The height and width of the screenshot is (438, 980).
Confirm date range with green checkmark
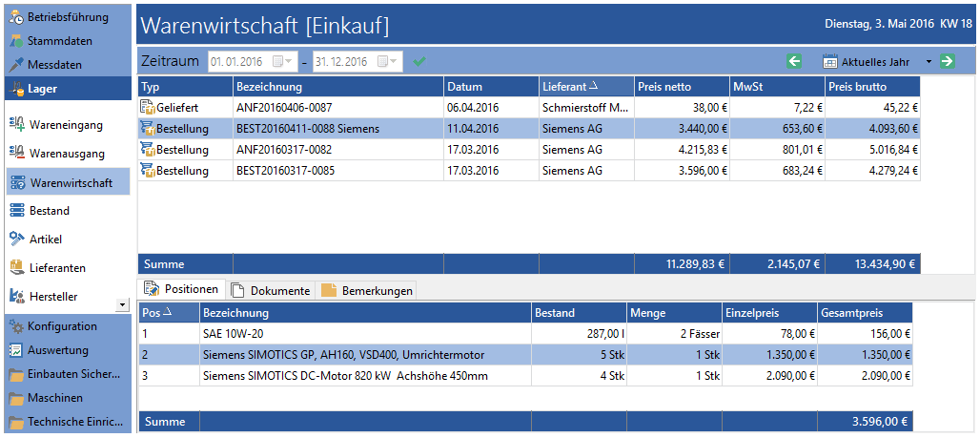(419, 61)
